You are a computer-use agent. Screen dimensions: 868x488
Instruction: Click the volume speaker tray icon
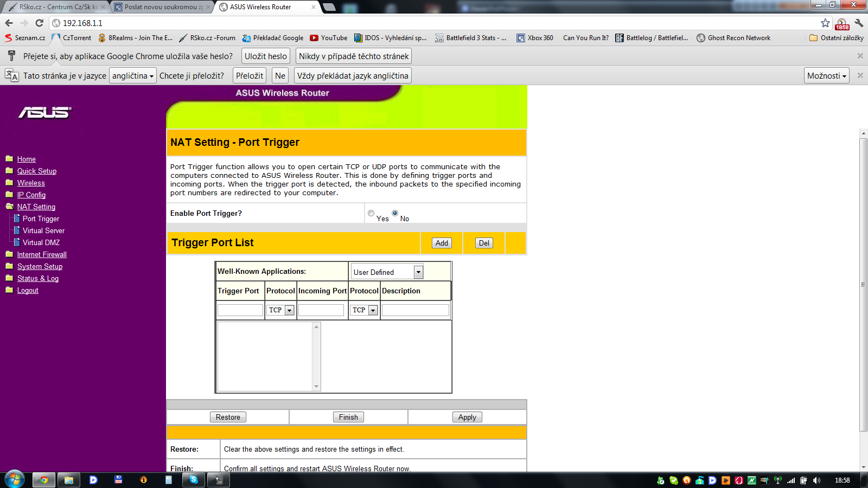(x=816, y=480)
